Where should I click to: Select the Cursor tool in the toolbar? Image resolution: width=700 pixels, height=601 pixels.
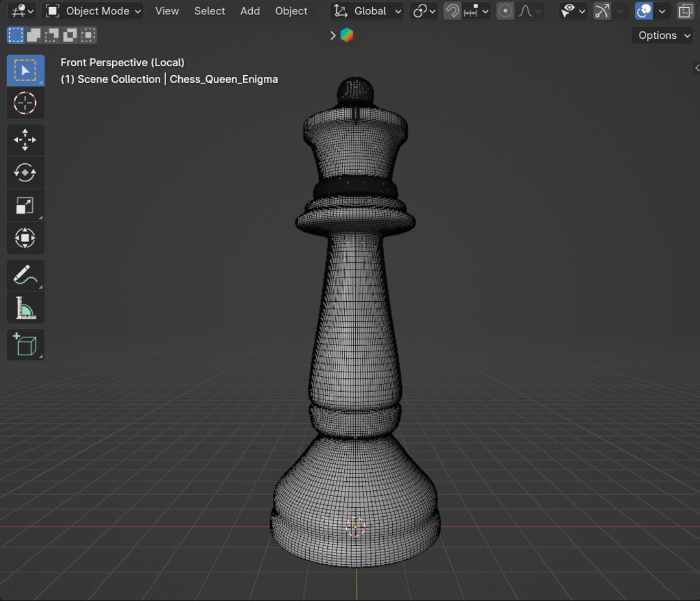[x=25, y=103]
